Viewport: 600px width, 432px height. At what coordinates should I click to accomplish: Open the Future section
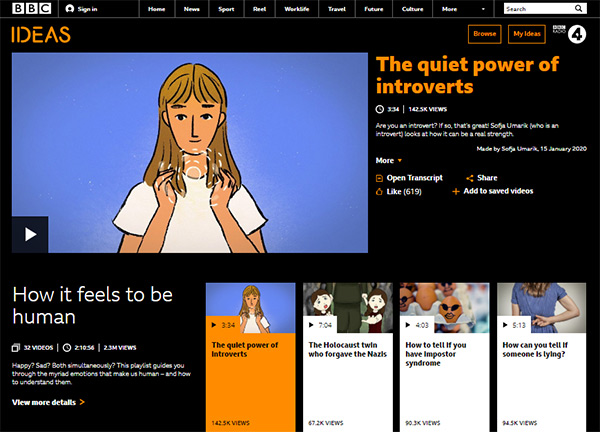coord(374,9)
